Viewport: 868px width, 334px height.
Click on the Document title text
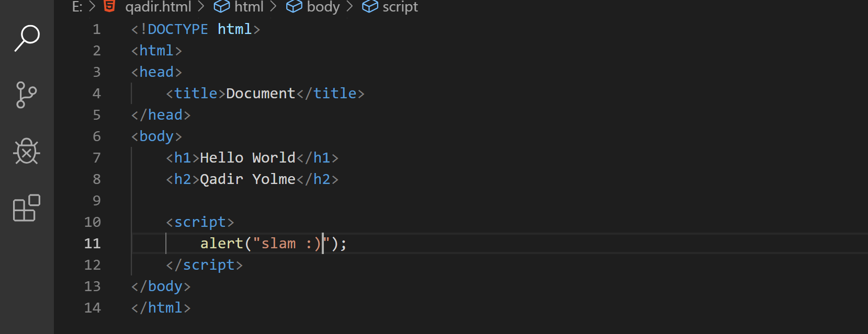(261, 94)
